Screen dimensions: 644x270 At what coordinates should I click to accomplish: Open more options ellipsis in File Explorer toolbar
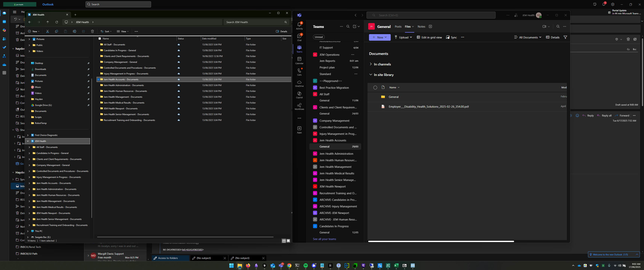pyautogui.click(x=136, y=31)
